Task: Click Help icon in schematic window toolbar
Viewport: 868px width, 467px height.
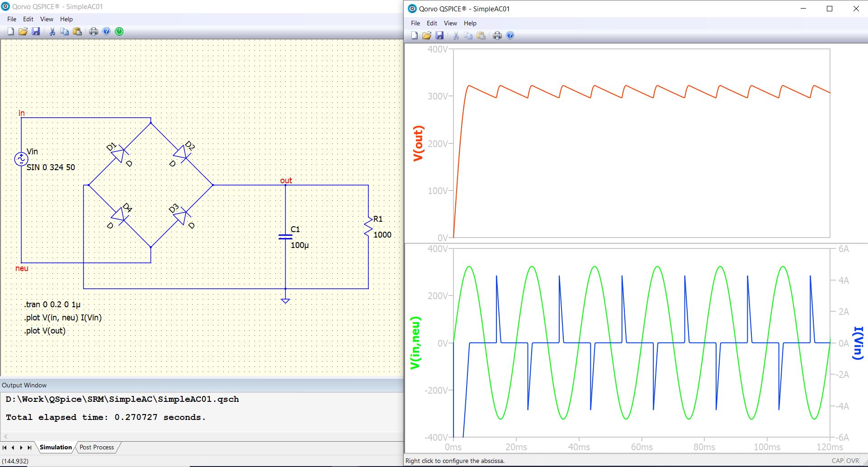Action: [106, 31]
